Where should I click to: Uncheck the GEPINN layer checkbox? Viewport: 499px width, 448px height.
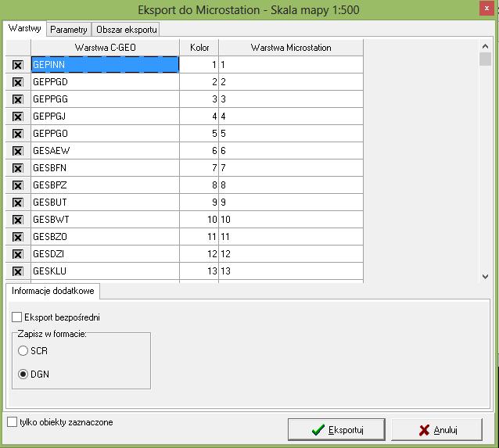(17, 65)
